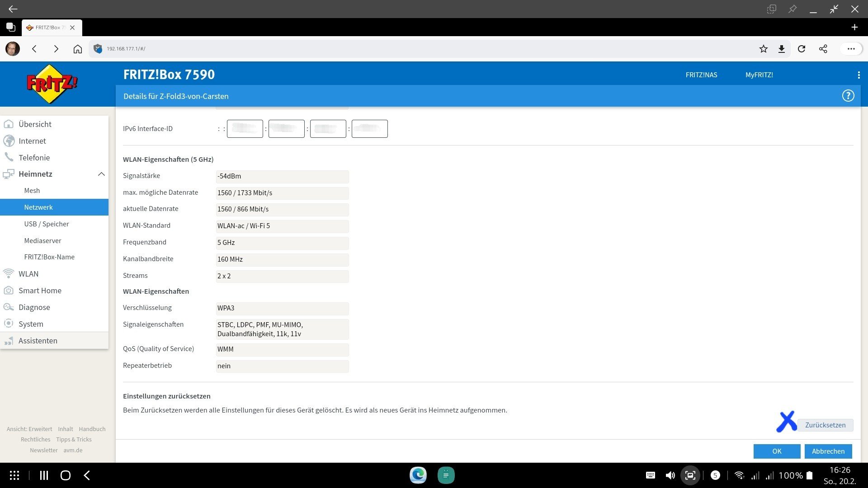This screenshot has height=488, width=868.
Task: Open the browser more options menu
Action: click(851, 49)
